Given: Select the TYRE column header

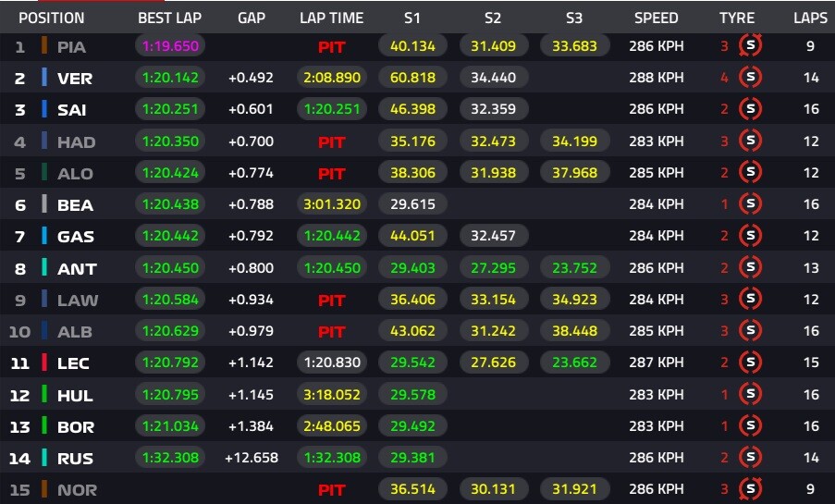Looking at the screenshot, I should click(x=737, y=18).
